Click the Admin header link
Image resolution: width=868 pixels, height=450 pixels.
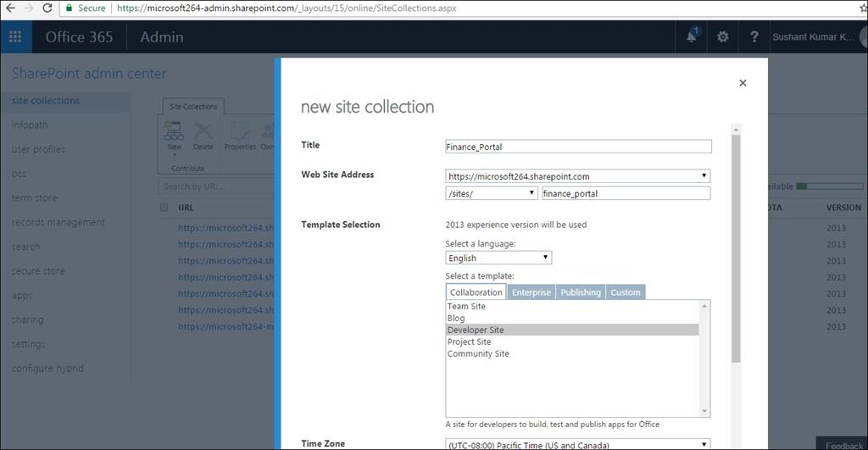click(162, 37)
